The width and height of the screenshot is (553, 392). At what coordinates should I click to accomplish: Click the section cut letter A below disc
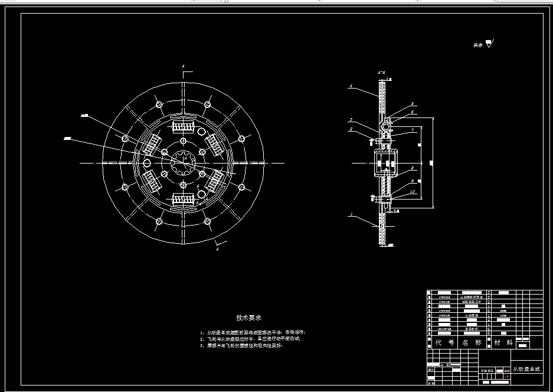218,249
